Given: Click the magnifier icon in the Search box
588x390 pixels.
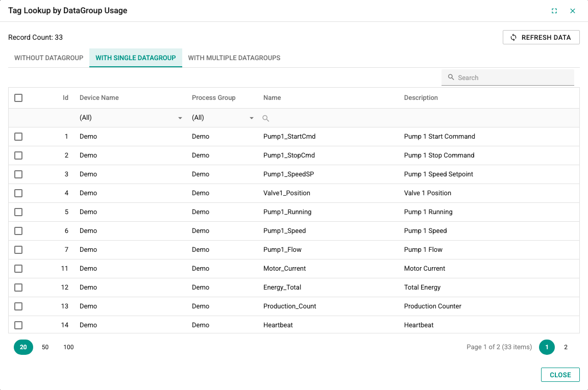Looking at the screenshot, I should pyautogui.click(x=451, y=77).
